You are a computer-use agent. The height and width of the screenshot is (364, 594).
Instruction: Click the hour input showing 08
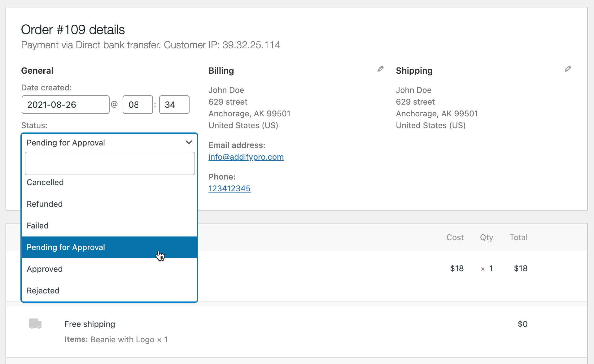(138, 105)
